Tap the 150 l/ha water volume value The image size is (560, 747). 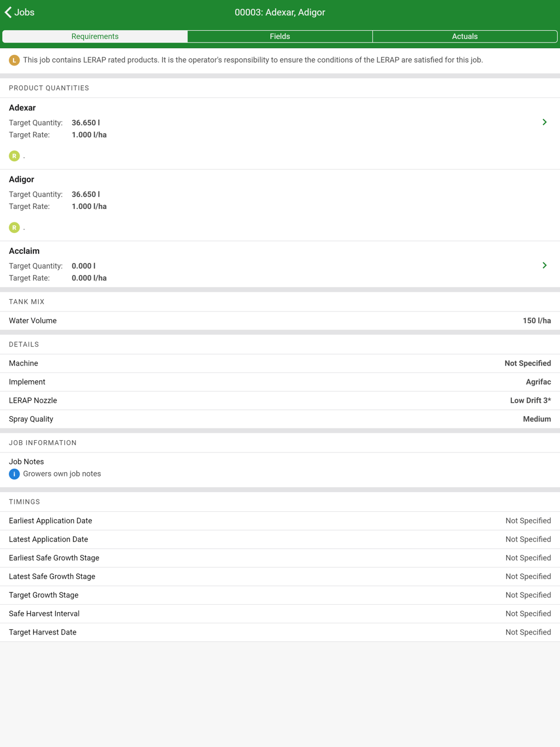pos(536,321)
